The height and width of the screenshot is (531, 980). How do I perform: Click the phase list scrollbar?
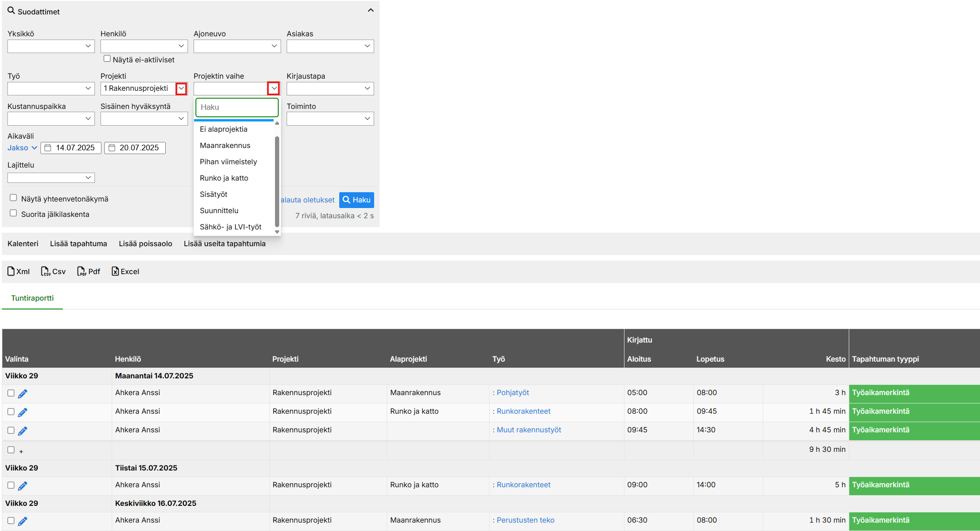click(x=277, y=181)
